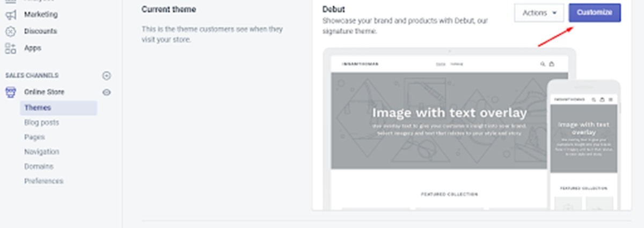
Task: Open Navigation settings
Action: click(x=41, y=152)
